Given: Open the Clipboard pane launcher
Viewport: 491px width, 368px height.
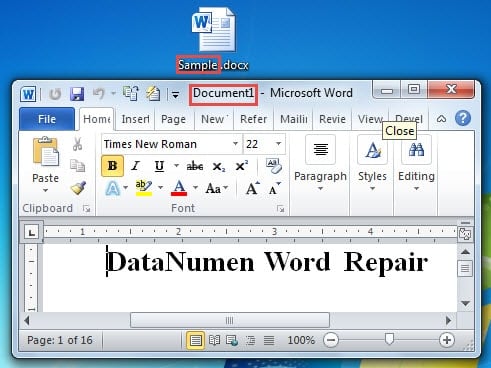Looking at the screenshot, I should tap(87, 209).
